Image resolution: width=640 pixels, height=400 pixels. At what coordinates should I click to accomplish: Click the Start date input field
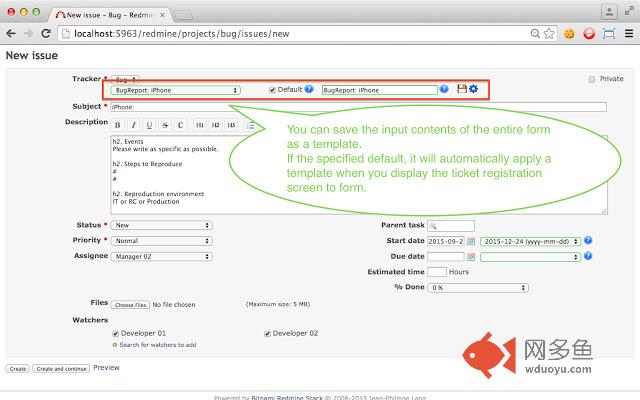tap(446, 241)
